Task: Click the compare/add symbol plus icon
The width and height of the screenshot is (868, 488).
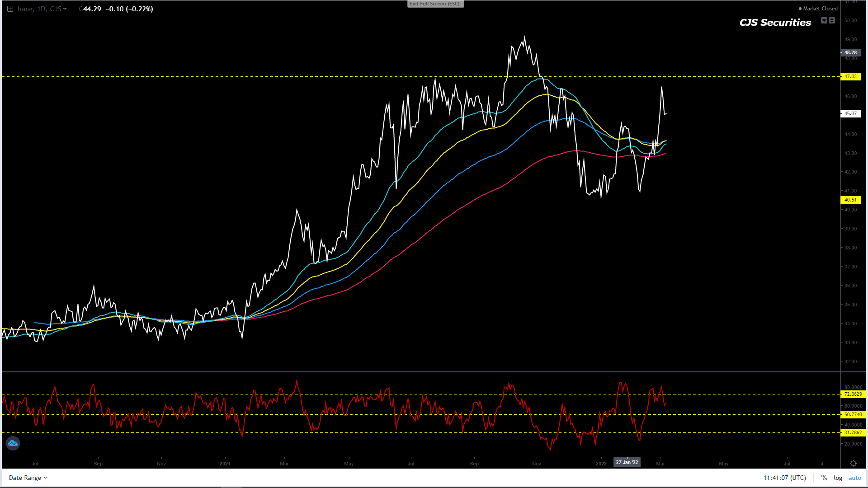Action: [x=10, y=9]
